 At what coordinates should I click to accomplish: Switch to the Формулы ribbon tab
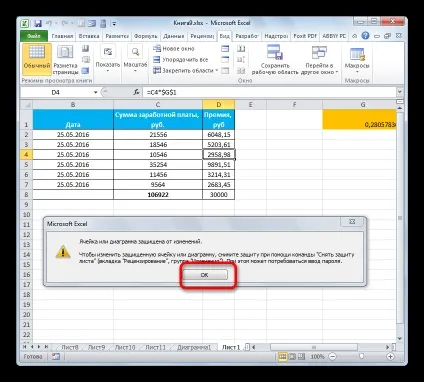point(145,36)
